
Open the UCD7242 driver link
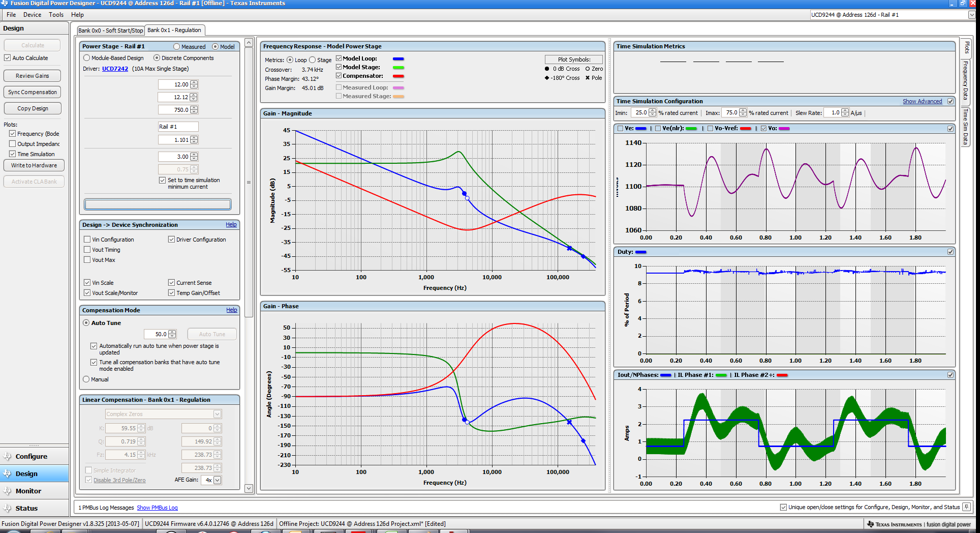tap(115, 69)
